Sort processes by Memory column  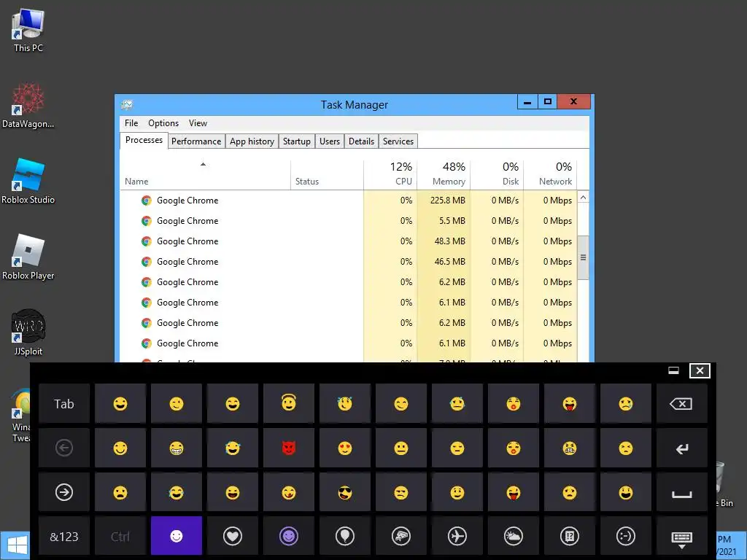(444, 175)
